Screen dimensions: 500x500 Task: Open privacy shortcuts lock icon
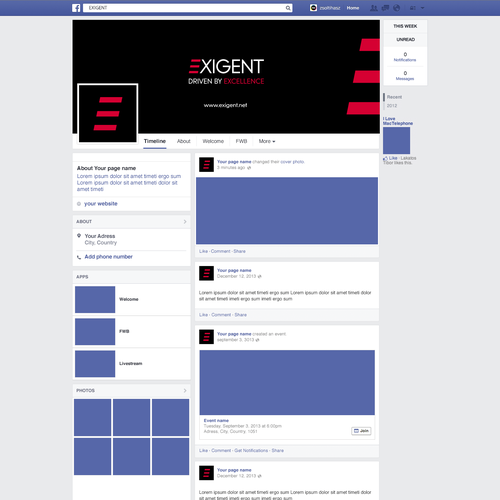tap(413, 8)
